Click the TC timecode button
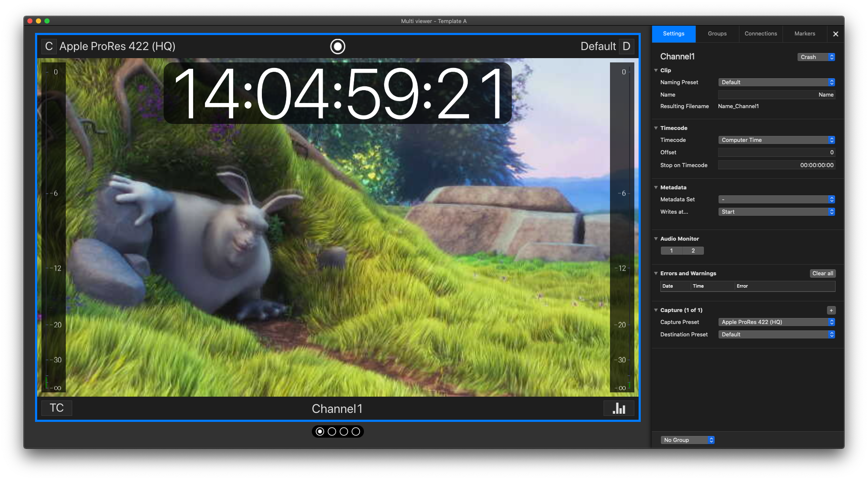This screenshot has width=868, height=480. click(x=56, y=408)
